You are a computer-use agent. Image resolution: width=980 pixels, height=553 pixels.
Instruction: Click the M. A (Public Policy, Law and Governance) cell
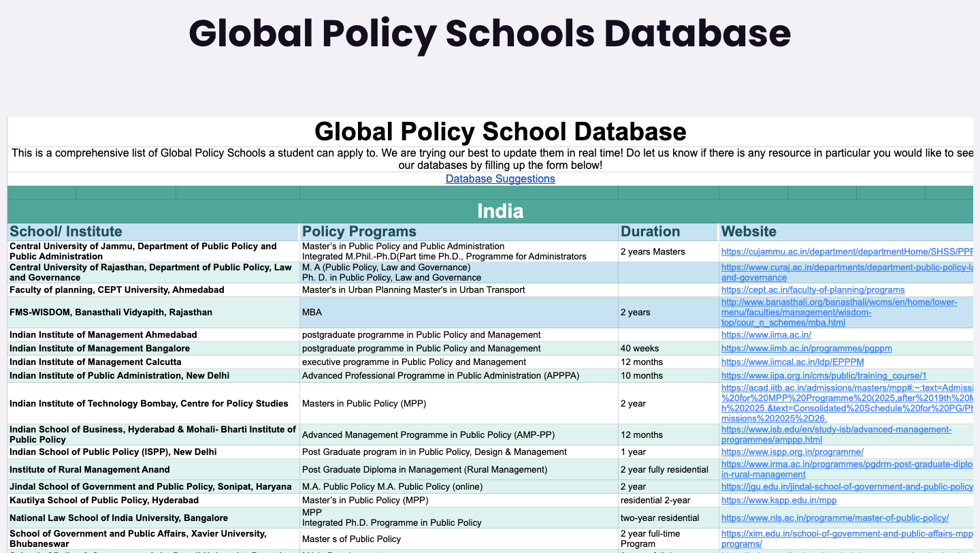pyautogui.click(x=459, y=272)
